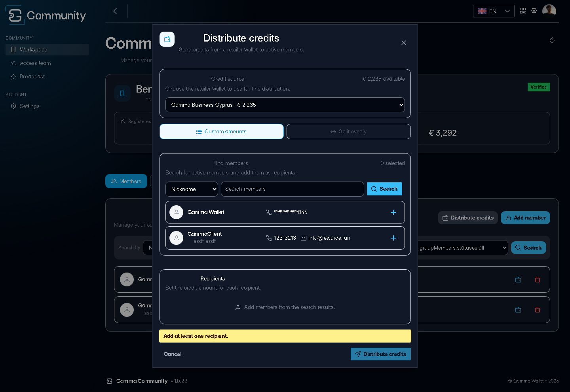Click the Search members input field

tap(293, 189)
